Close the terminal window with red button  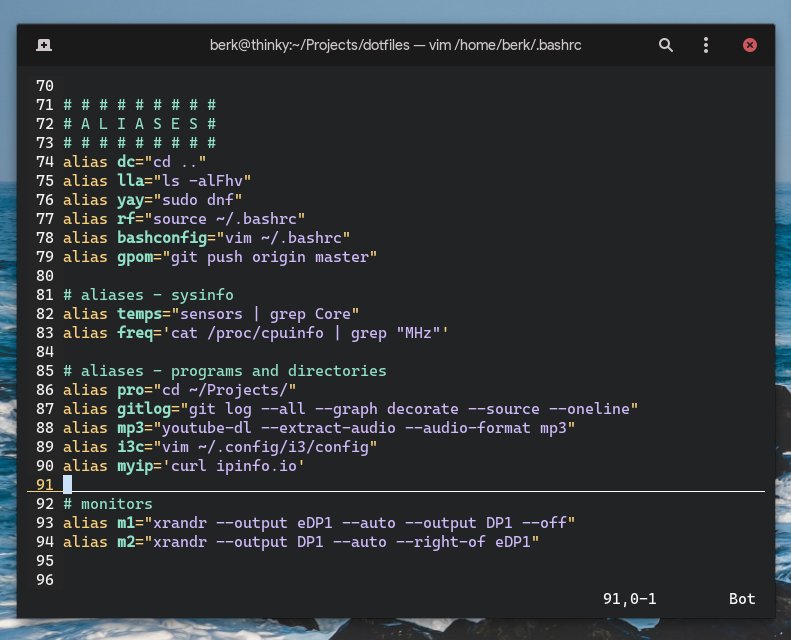pos(750,45)
